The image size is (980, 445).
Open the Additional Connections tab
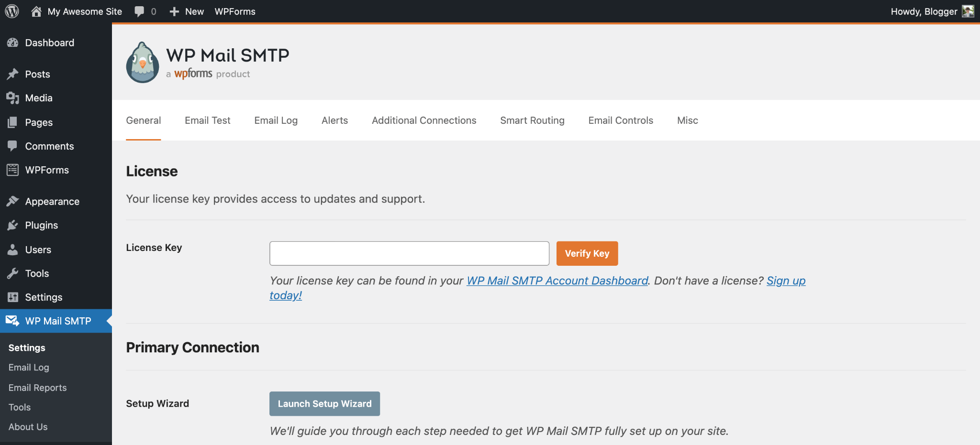(x=424, y=120)
